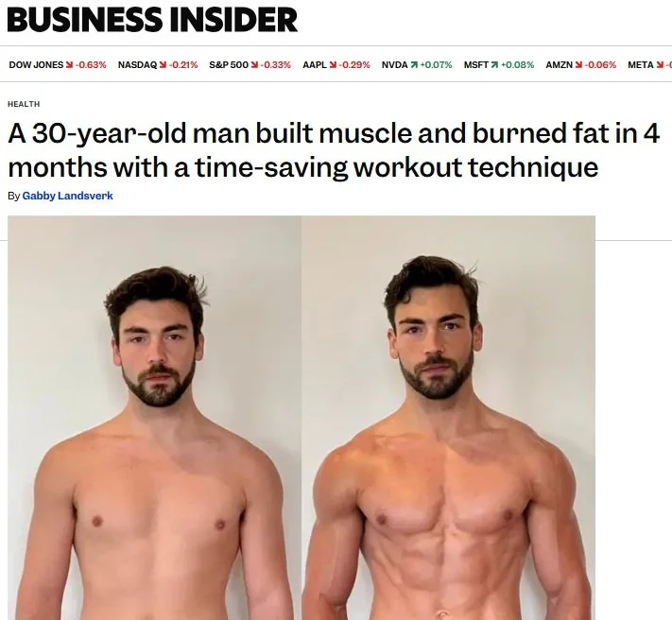672x620 pixels.
Task: Click the NASDAQ down arrow icon
Action: (x=163, y=64)
